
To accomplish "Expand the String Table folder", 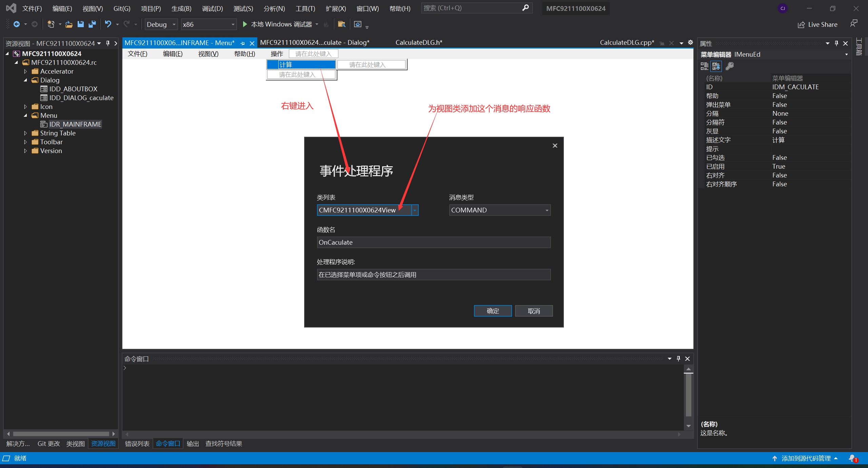I will point(25,133).
